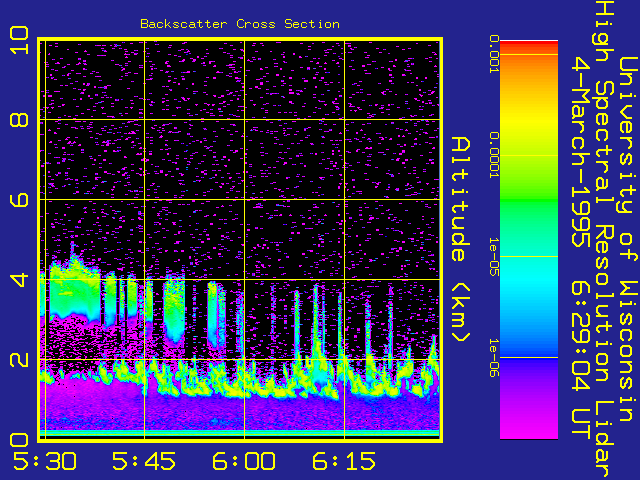Viewport: 640px width, 480px height.
Task: Click the colorbar label '0.001'
Action: tap(494, 54)
